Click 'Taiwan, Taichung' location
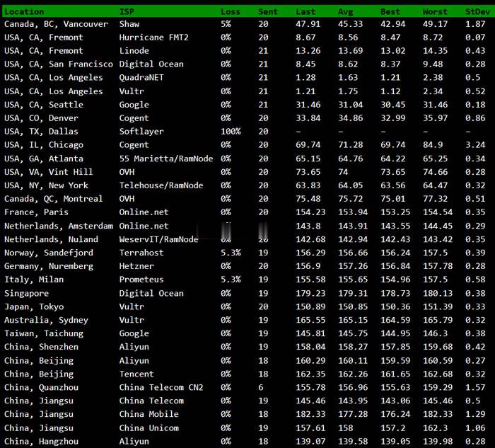Screen dimensions: 495x448 [x=44, y=333]
